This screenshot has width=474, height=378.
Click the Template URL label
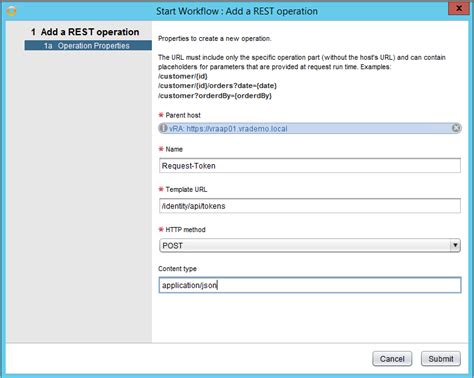point(186,190)
